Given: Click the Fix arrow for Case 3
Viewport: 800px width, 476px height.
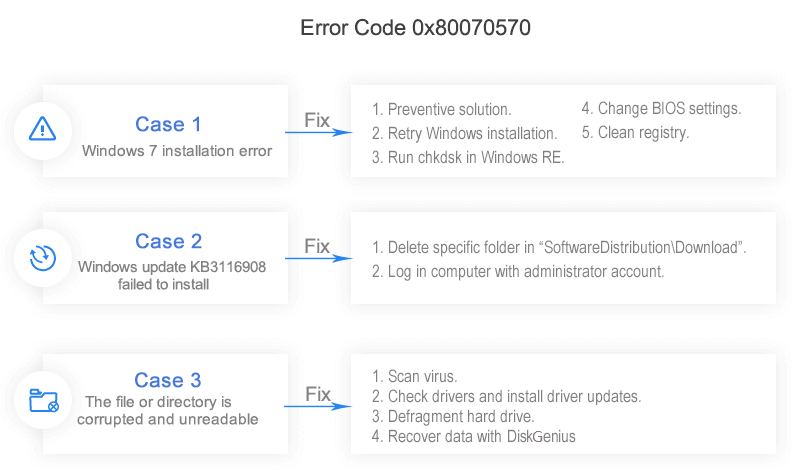Looking at the screenshot, I should coord(319,405).
